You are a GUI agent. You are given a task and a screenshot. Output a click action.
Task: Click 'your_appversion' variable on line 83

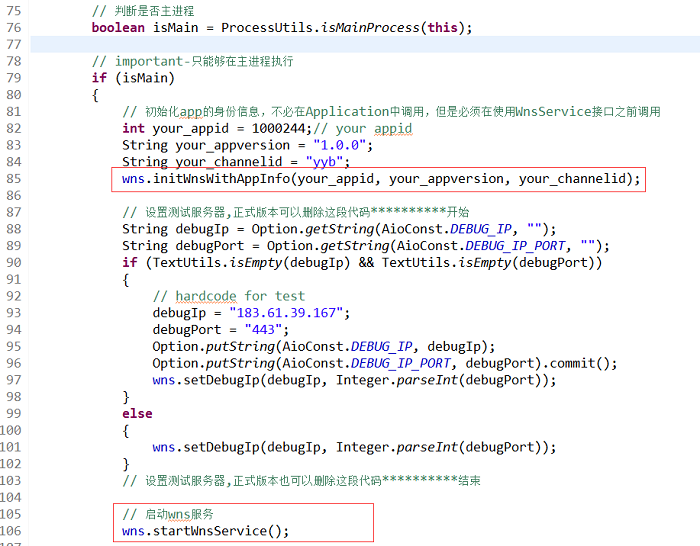[233, 146]
